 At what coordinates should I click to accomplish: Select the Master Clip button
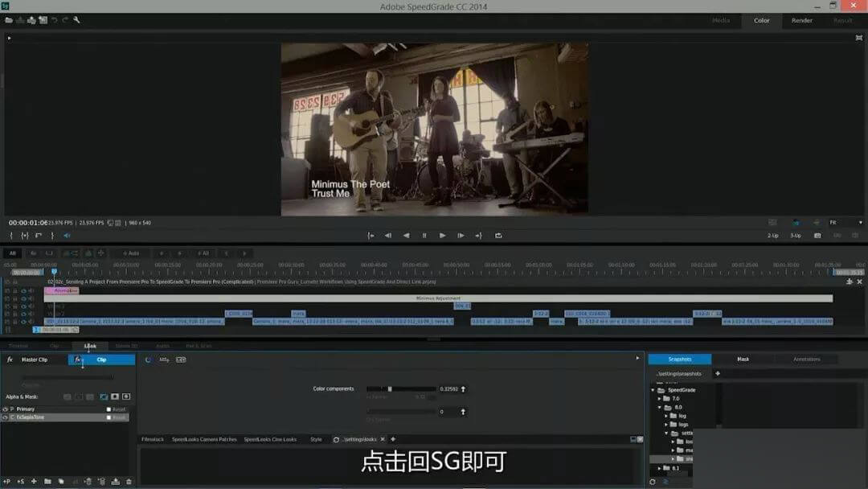tap(34, 360)
